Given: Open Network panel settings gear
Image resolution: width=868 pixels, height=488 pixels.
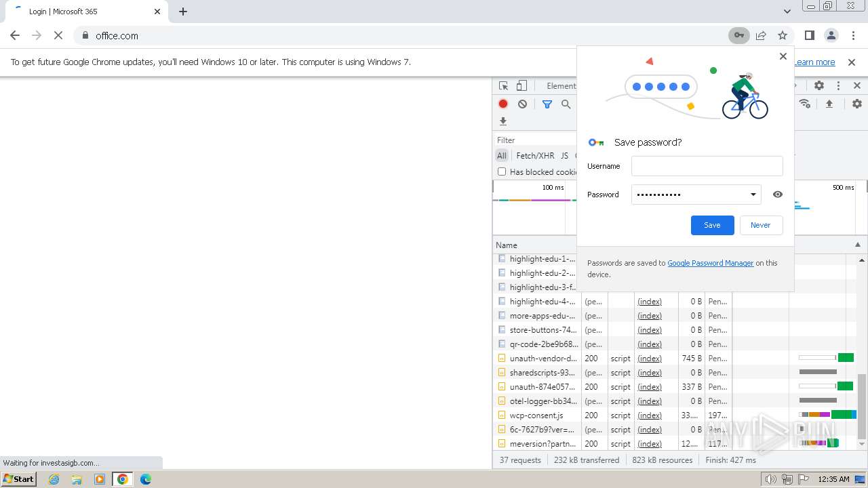Looking at the screenshot, I should pyautogui.click(x=857, y=104).
